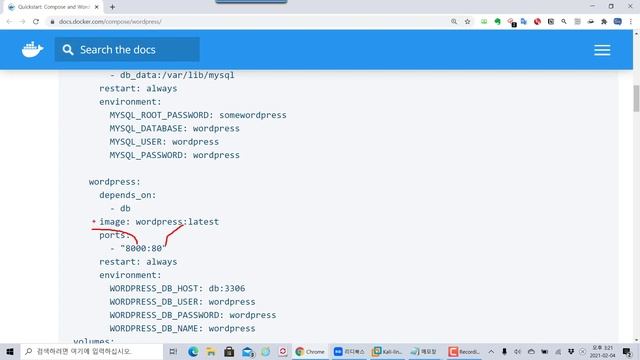Switch to Kali-linux taskbar window

point(388,351)
